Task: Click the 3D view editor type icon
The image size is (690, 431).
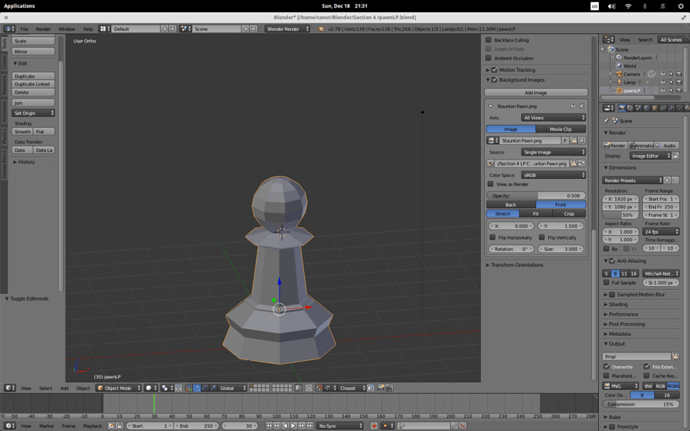Action: (x=9, y=388)
